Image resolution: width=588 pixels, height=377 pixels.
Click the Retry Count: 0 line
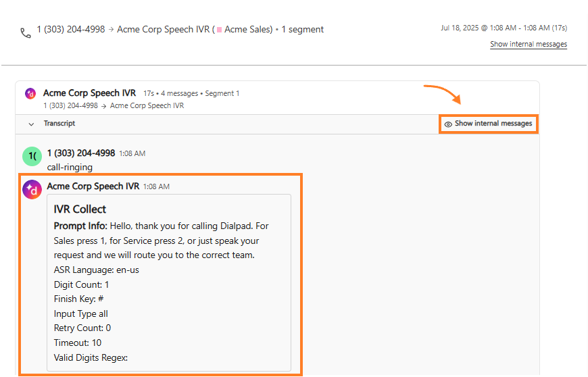(82, 328)
